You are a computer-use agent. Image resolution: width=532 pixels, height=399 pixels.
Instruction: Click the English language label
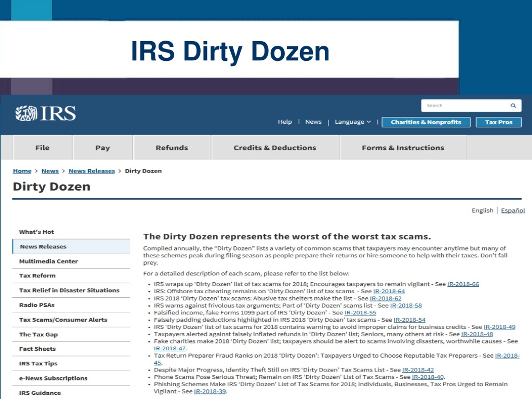[x=482, y=211]
